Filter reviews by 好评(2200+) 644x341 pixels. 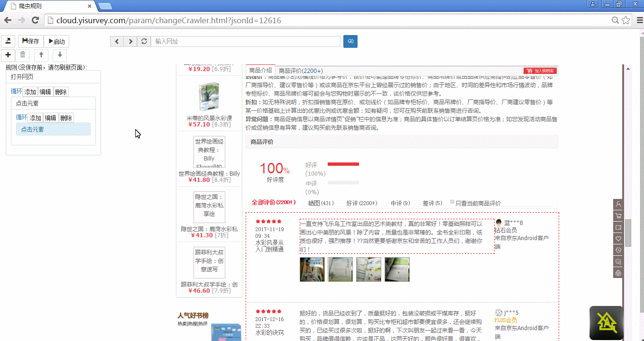point(362,203)
